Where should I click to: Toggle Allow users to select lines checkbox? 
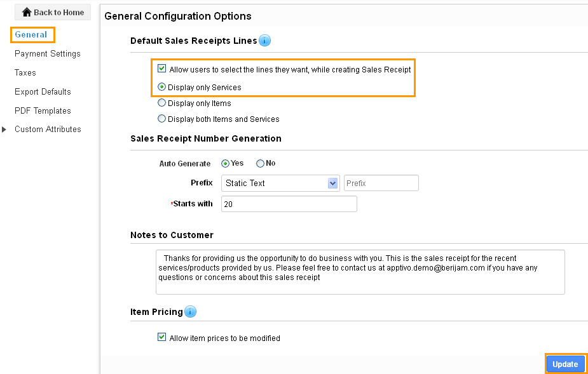pos(161,69)
